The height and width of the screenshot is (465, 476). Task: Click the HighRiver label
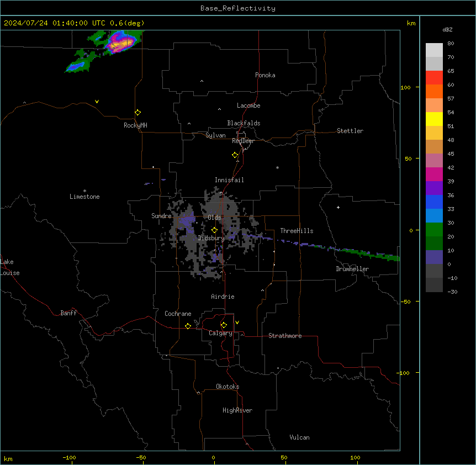tap(237, 410)
